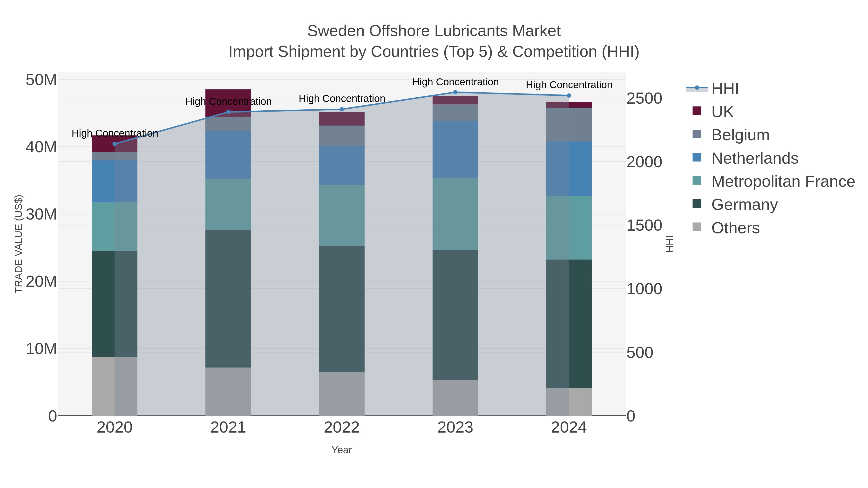The image size is (868, 488).
Task: Select the 2021 HHI data point
Action: click(228, 112)
